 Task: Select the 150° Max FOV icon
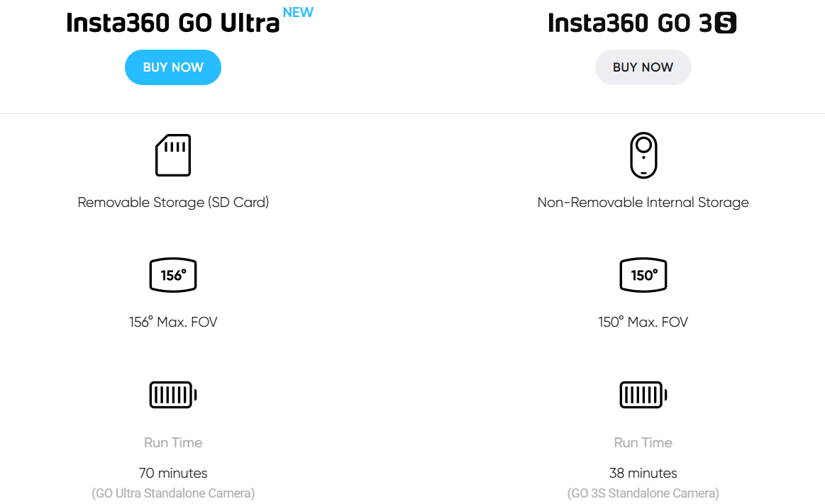pyautogui.click(x=643, y=275)
